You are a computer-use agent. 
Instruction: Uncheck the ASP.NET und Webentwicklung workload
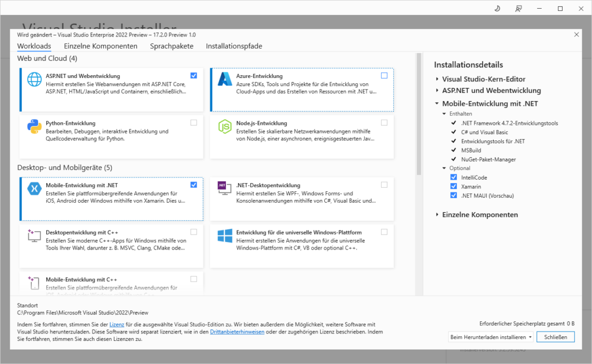[x=193, y=75]
